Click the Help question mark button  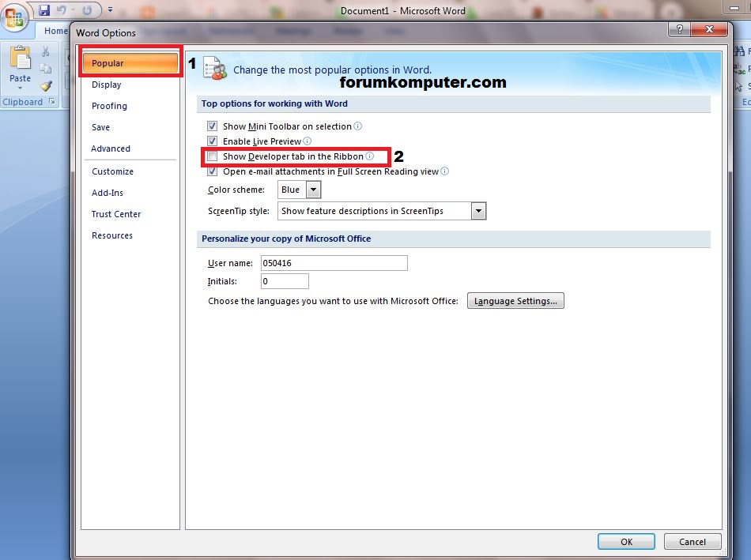pos(679,29)
